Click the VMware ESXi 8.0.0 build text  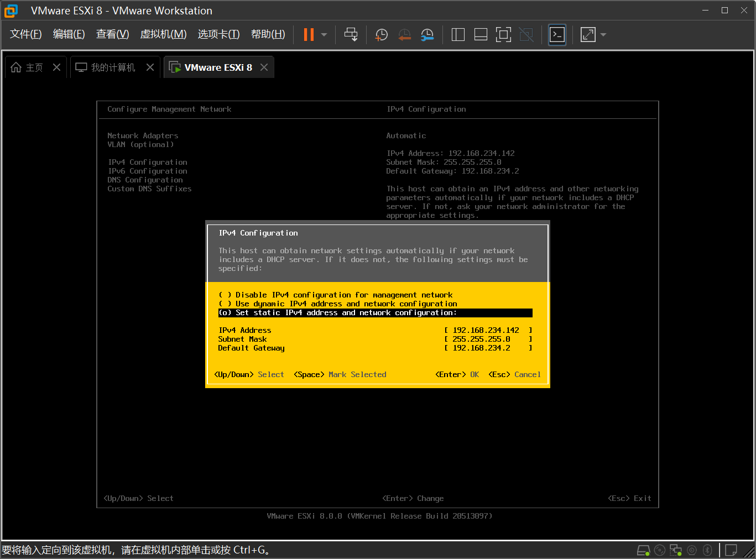(379, 516)
